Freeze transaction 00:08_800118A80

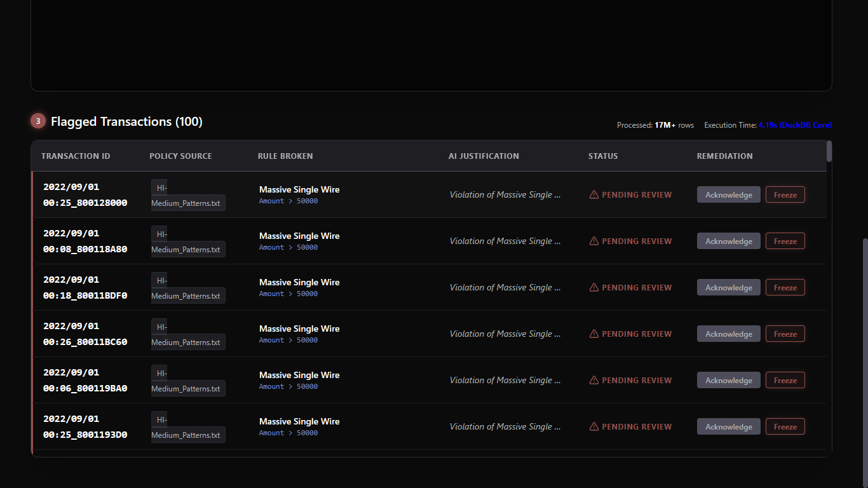point(785,241)
